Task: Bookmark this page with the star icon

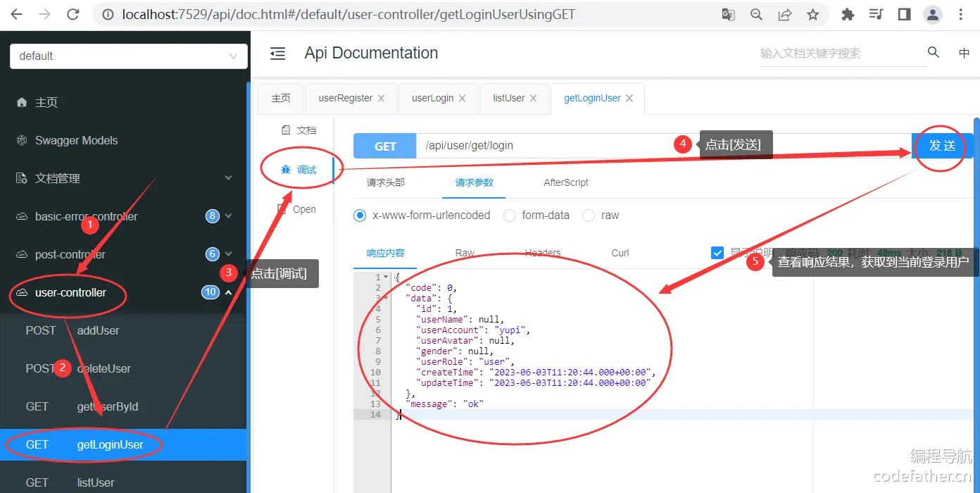Action: point(813,14)
